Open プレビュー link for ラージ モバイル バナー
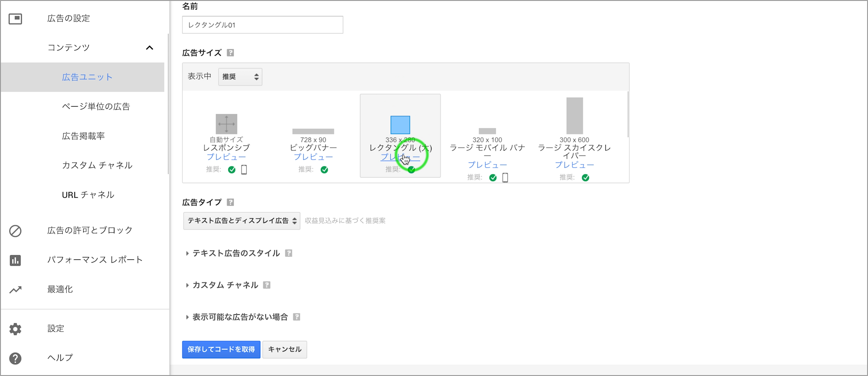This screenshot has height=376, width=868. tap(487, 165)
